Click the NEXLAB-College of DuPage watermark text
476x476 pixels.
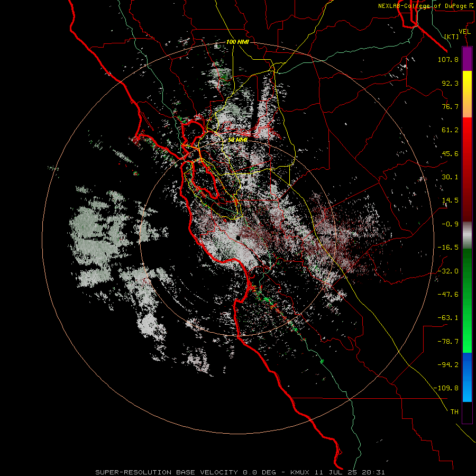tap(426, 6)
